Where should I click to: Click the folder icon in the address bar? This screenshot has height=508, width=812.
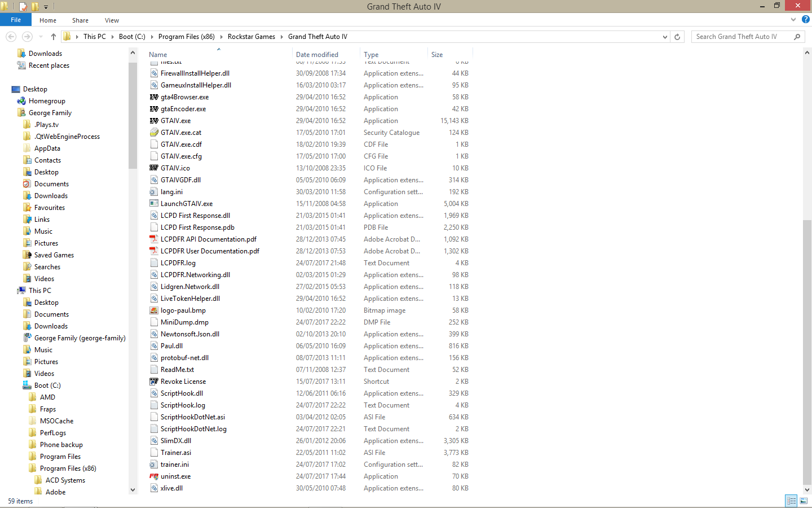coord(67,37)
